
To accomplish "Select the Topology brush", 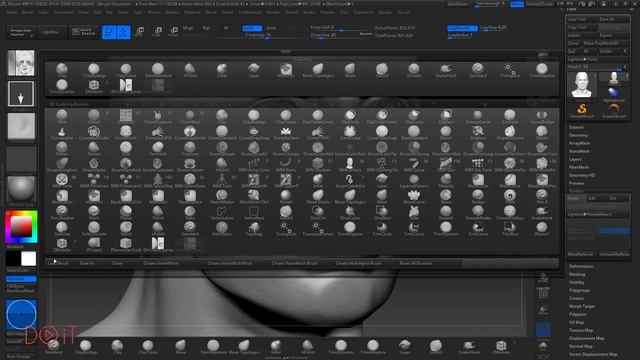I will point(254,229).
